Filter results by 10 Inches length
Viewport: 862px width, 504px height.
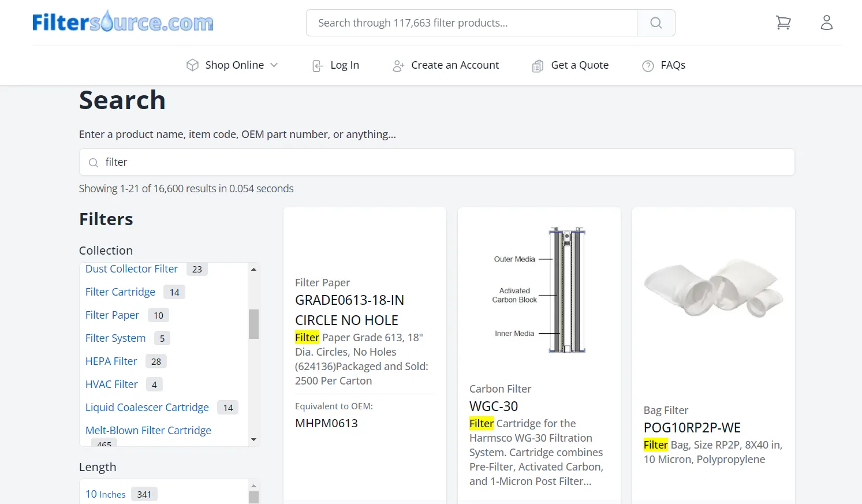pyautogui.click(x=106, y=494)
